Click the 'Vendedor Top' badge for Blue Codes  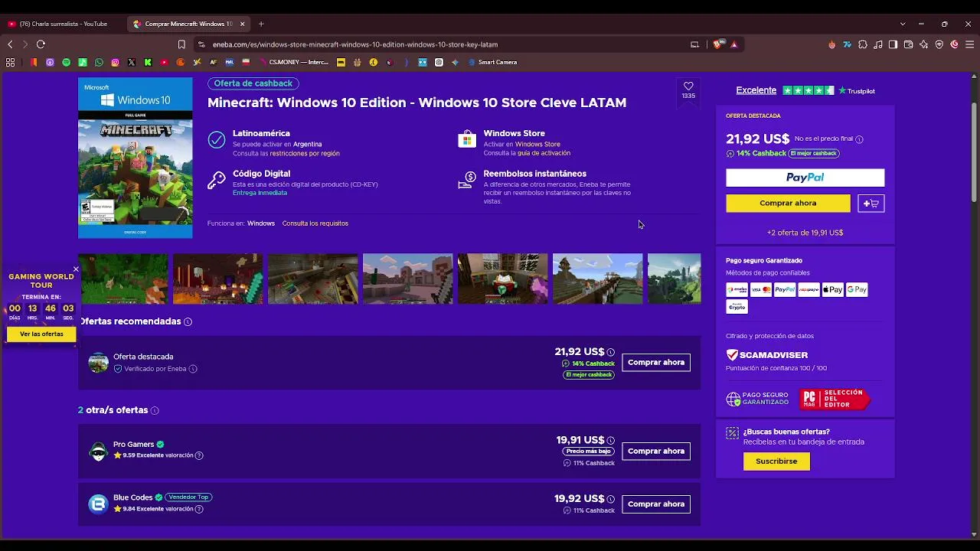(x=188, y=497)
